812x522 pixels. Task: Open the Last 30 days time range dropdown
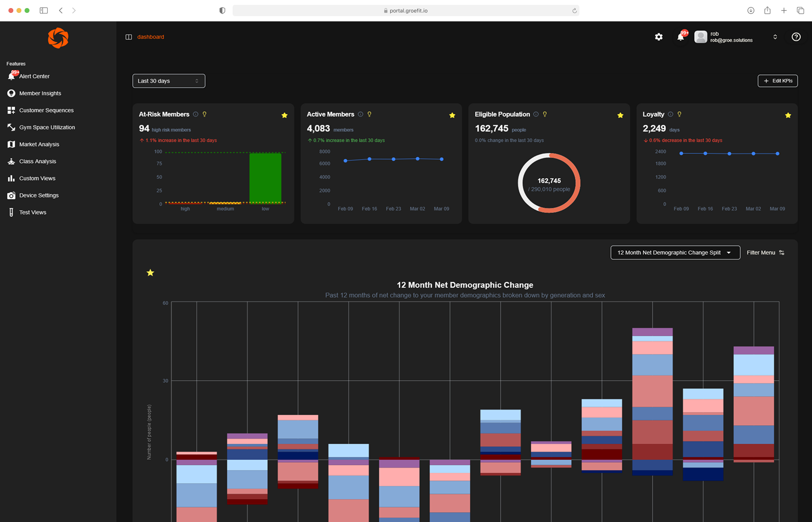click(169, 81)
